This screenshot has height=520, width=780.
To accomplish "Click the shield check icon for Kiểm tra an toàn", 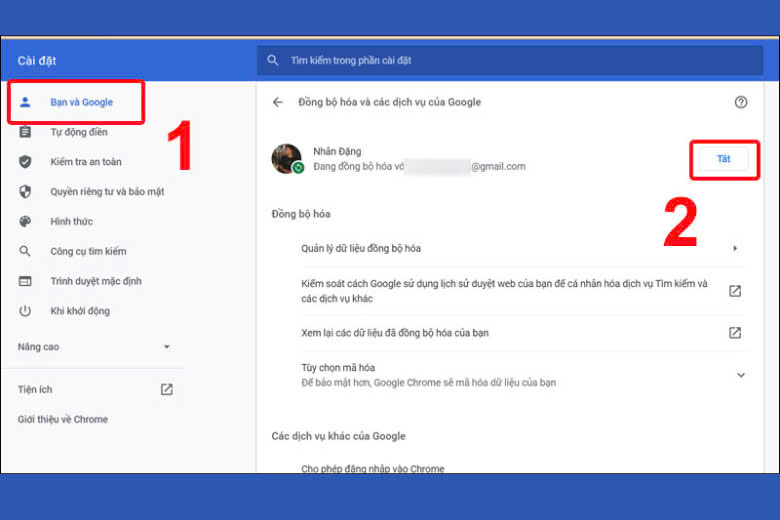I will [x=25, y=162].
